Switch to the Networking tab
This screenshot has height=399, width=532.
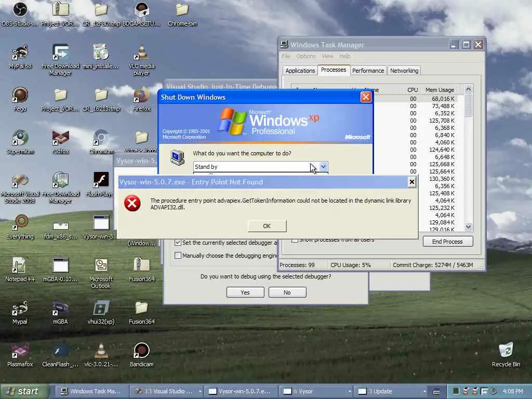click(x=404, y=71)
